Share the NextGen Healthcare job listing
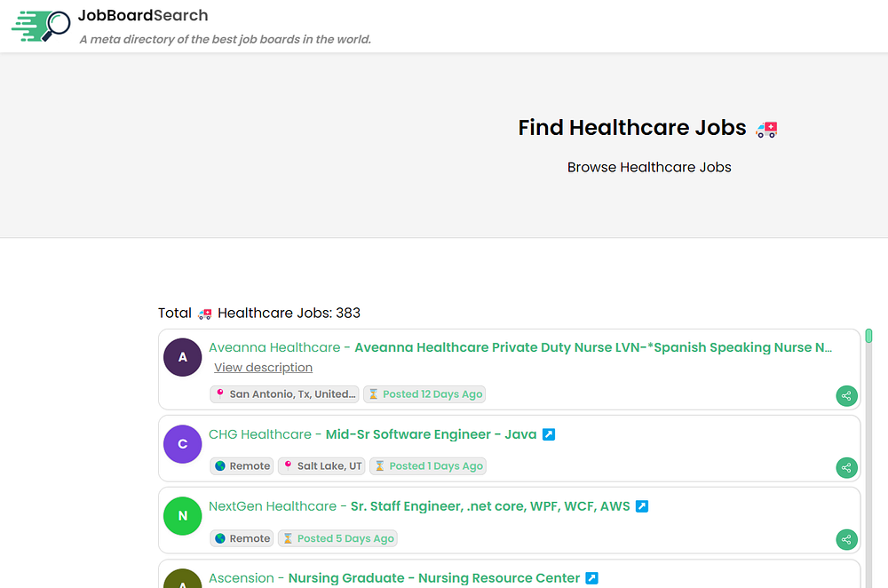Viewport: 888px width, 588px height. pos(846,539)
